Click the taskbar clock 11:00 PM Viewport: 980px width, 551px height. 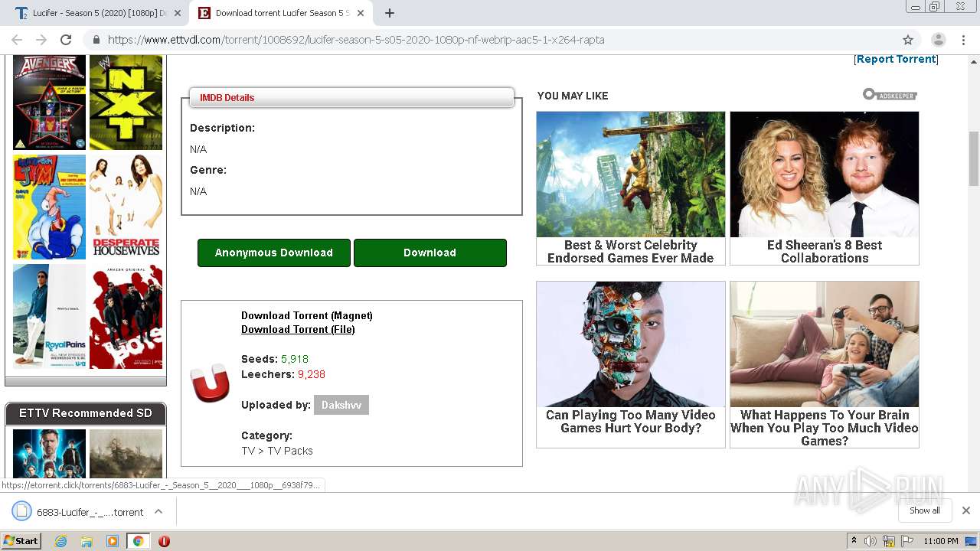pos(941,541)
